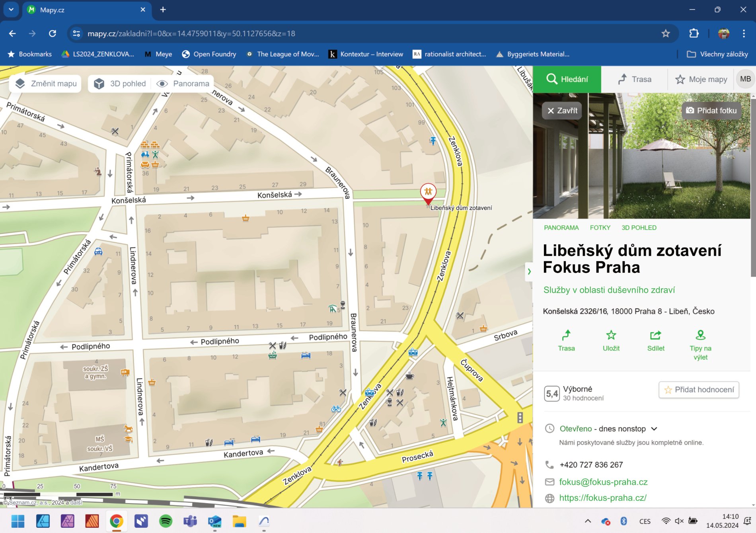Open the FOTKY photo gallery link
The image size is (756, 533).
tap(600, 228)
